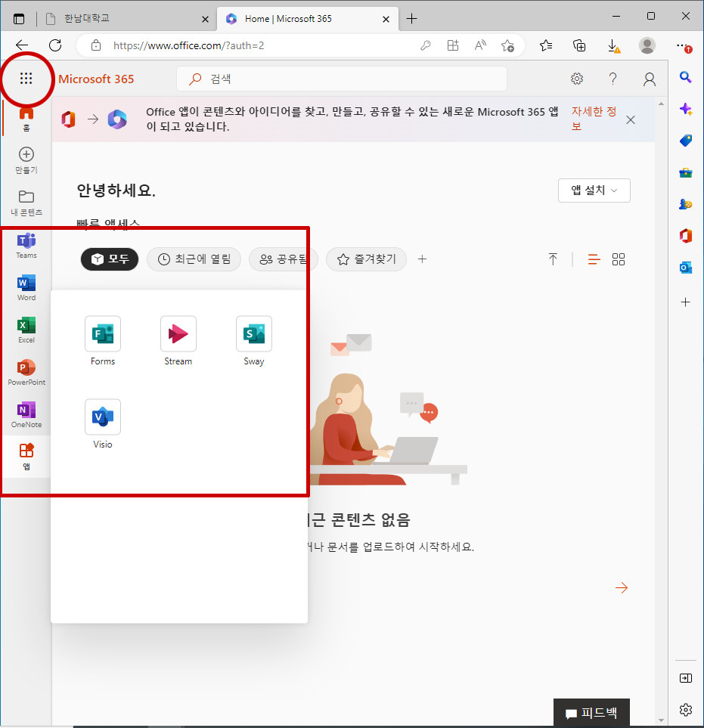Select the 즐겨찾기 filter
This screenshot has height=728, width=704.
point(367,259)
